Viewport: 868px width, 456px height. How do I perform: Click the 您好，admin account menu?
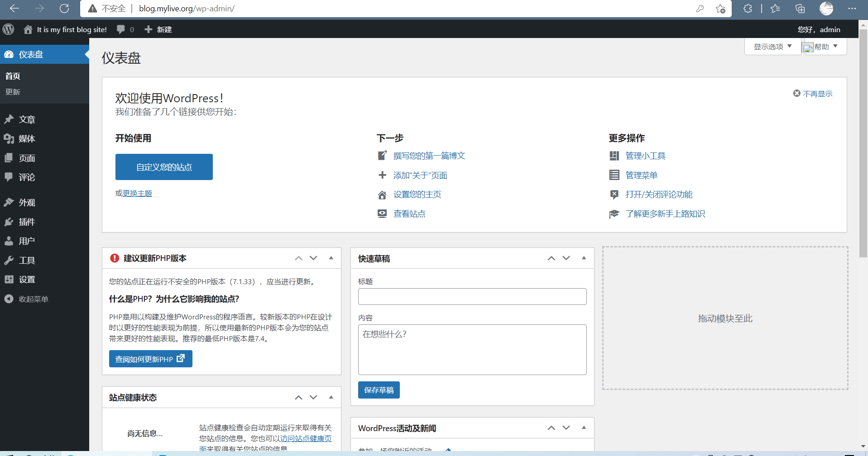(x=819, y=29)
